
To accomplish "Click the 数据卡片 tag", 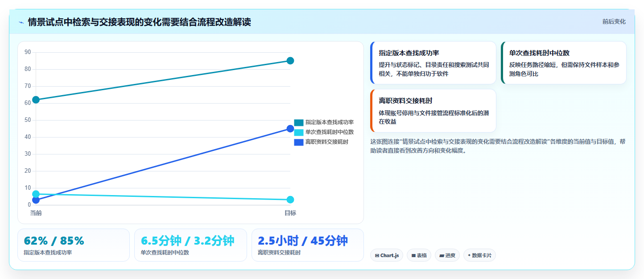I will pos(479,255).
